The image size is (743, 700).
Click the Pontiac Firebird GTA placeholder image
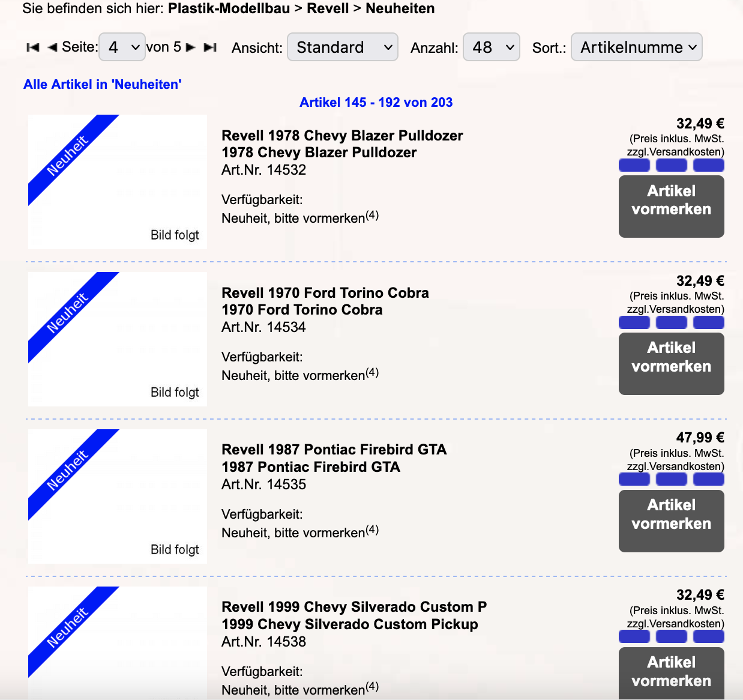pyautogui.click(x=118, y=496)
